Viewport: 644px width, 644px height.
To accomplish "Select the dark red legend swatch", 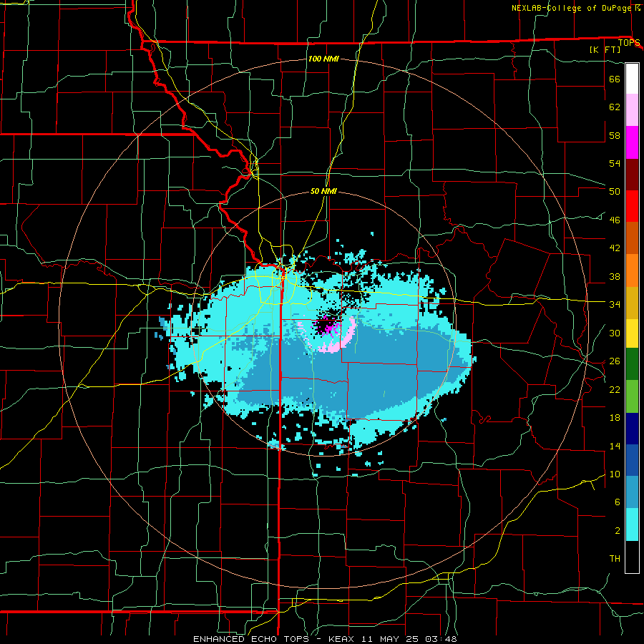I will click(x=632, y=175).
